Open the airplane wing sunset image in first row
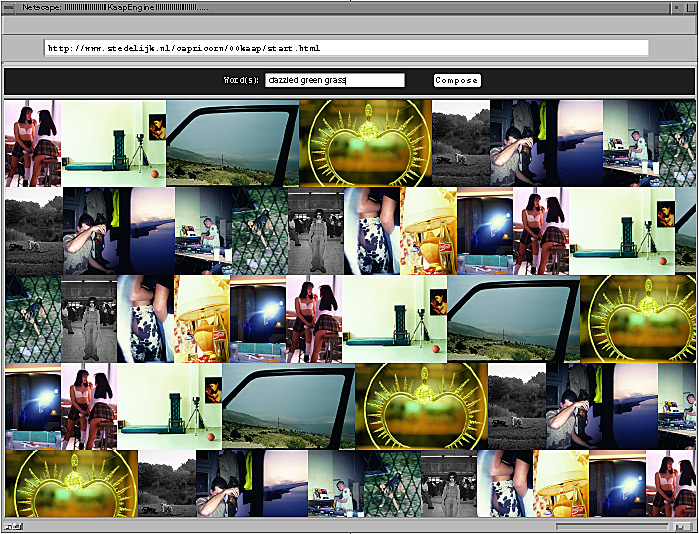The width and height of the screenshot is (699, 534). [575, 143]
